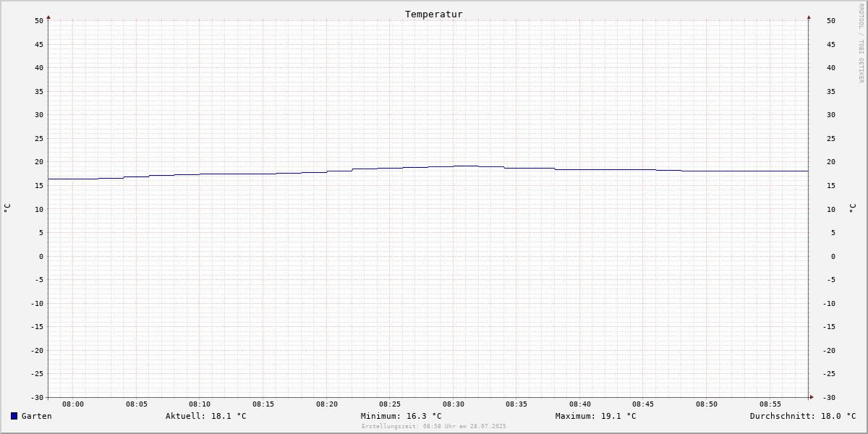Click the right-hand °C axis unit label

pyautogui.click(x=853, y=208)
